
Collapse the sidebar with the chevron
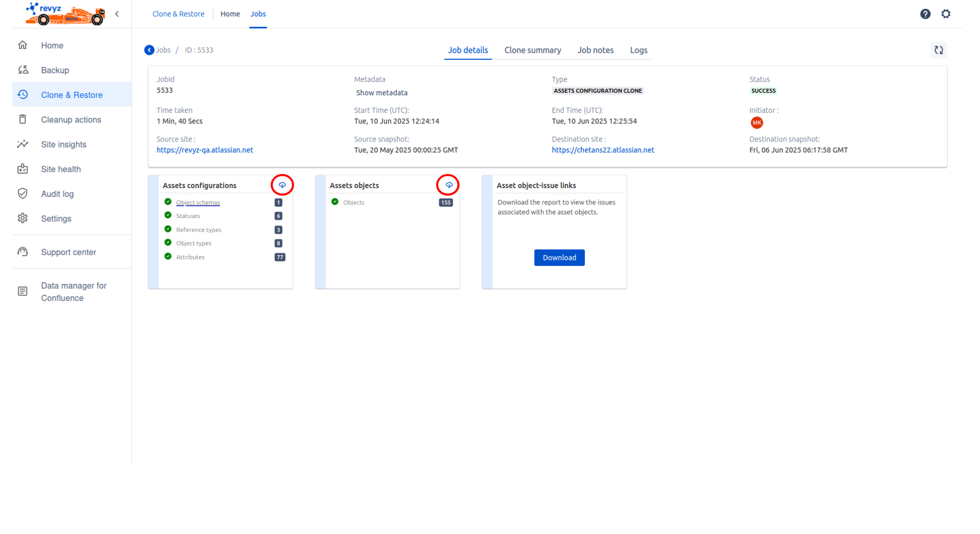click(117, 14)
